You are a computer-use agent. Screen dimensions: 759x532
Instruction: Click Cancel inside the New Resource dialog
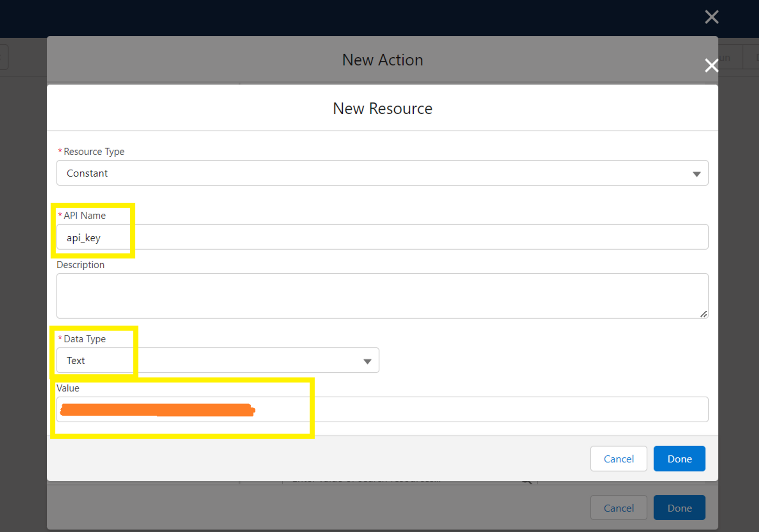point(619,458)
